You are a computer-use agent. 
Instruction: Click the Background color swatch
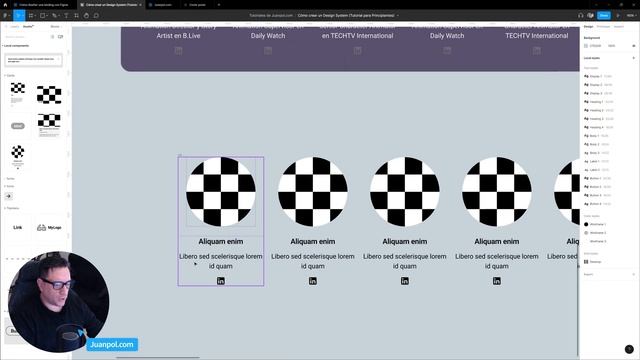click(x=586, y=46)
